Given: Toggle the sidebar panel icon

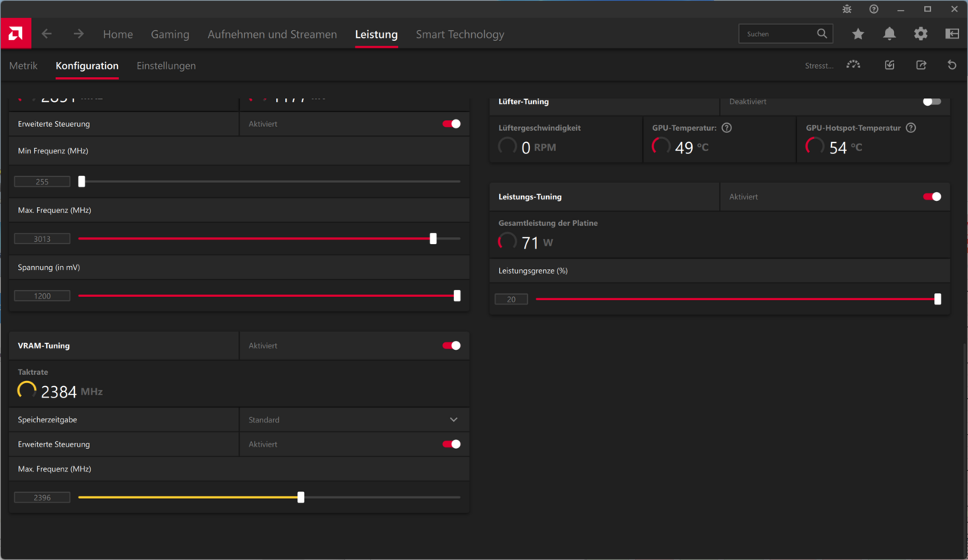Looking at the screenshot, I should tap(952, 34).
